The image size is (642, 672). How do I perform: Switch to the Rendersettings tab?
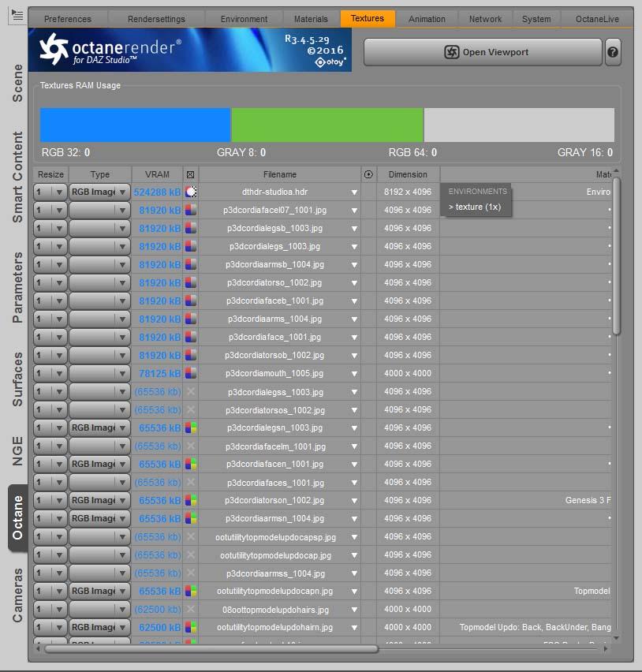(x=156, y=19)
